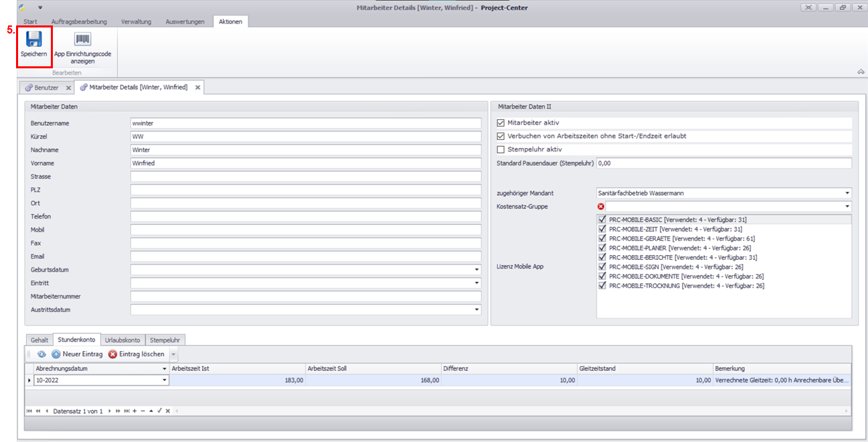The width and height of the screenshot is (868, 442).
Task: Jump to last record in data navigator
Action: 126,411
